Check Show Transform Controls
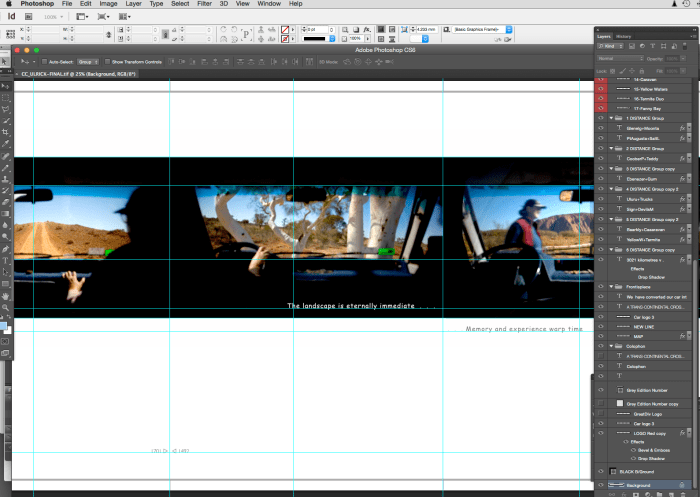The height and width of the screenshot is (497, 700). 105,61
